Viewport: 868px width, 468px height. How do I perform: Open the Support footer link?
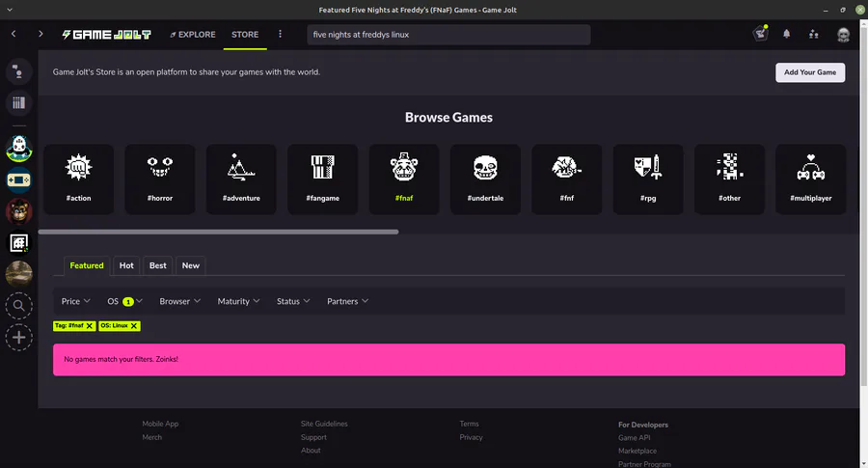(x=313, y=437)
